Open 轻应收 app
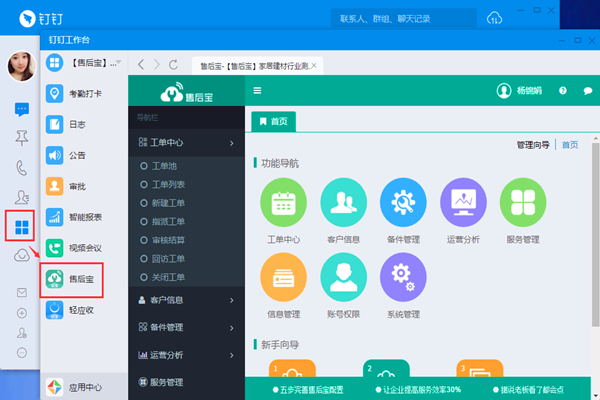600x400 pixels. click(71, 310)
